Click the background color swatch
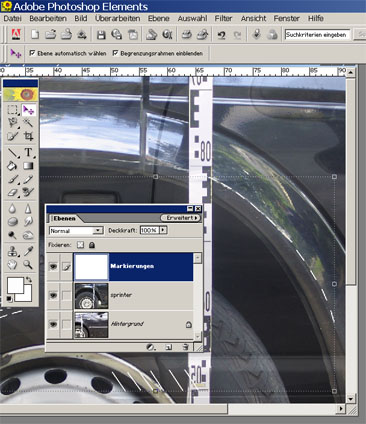The width and height of the screenshot is (366, 424). [27, 296]
